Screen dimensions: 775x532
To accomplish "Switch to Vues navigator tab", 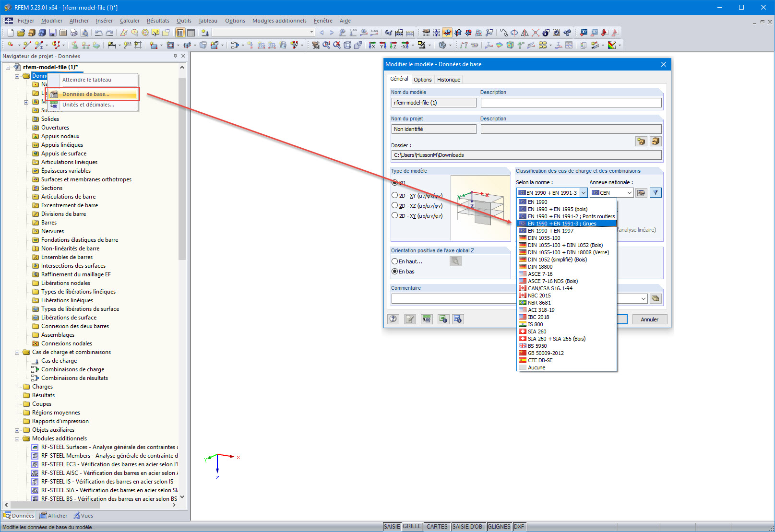I will click(x=83, y=516).
